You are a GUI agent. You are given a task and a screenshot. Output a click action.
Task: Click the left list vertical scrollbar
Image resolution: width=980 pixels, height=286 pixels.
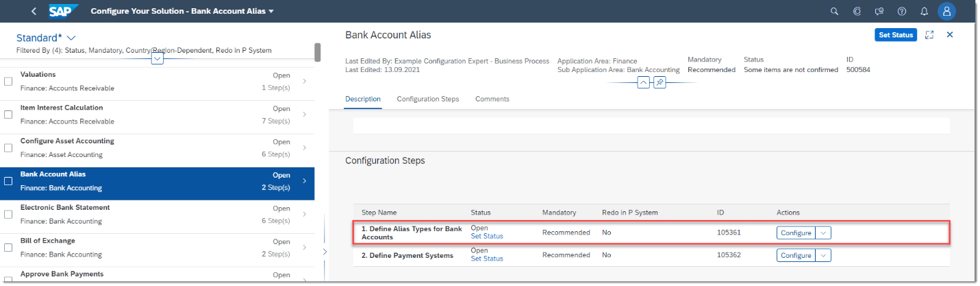(x=318, y=52)
